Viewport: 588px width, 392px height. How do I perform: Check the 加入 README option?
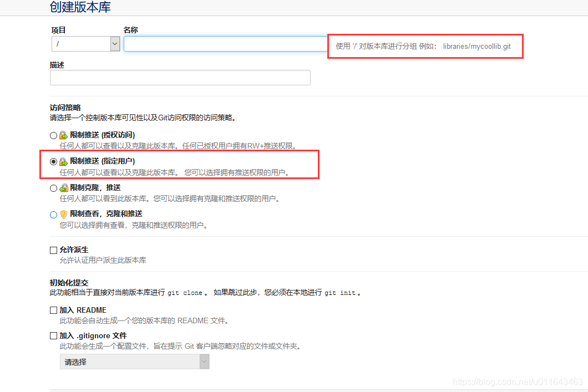click(53, 310)
